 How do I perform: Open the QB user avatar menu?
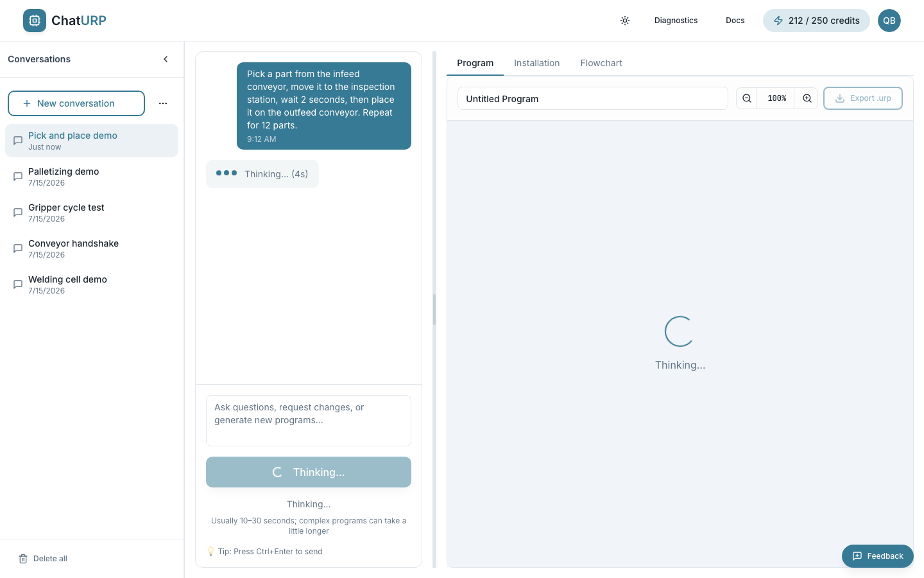(889, 21)
